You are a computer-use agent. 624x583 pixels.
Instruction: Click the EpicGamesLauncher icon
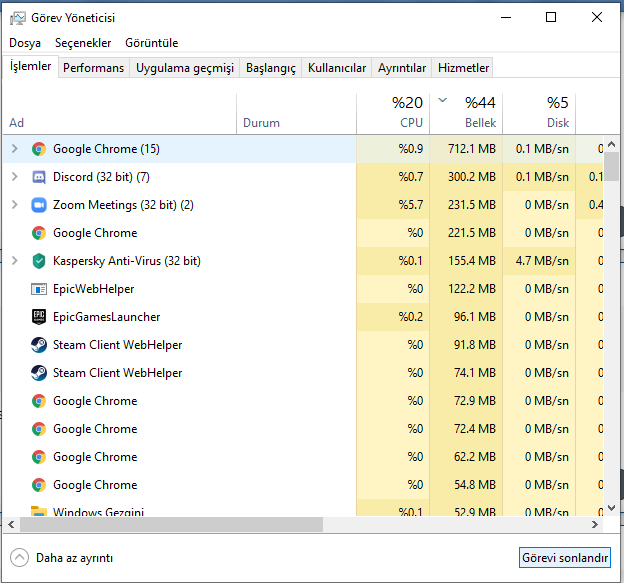pyautogui.click(x=39, y=317)
